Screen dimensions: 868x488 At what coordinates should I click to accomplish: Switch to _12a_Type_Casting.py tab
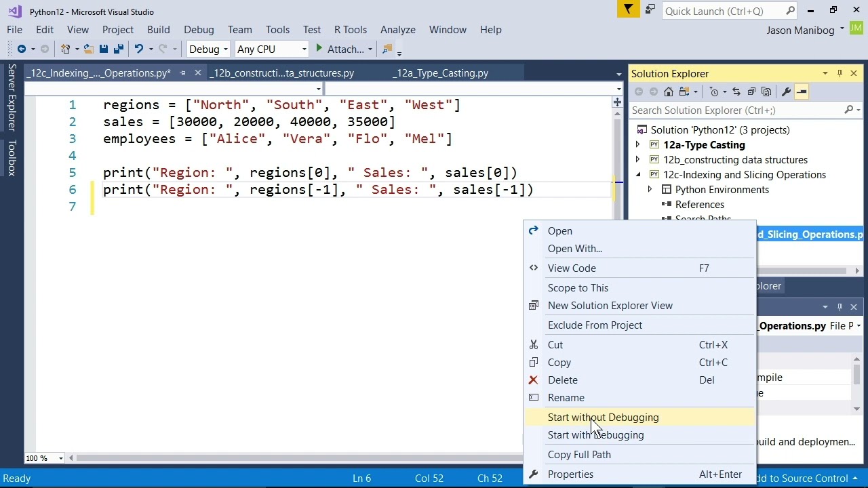440,73
